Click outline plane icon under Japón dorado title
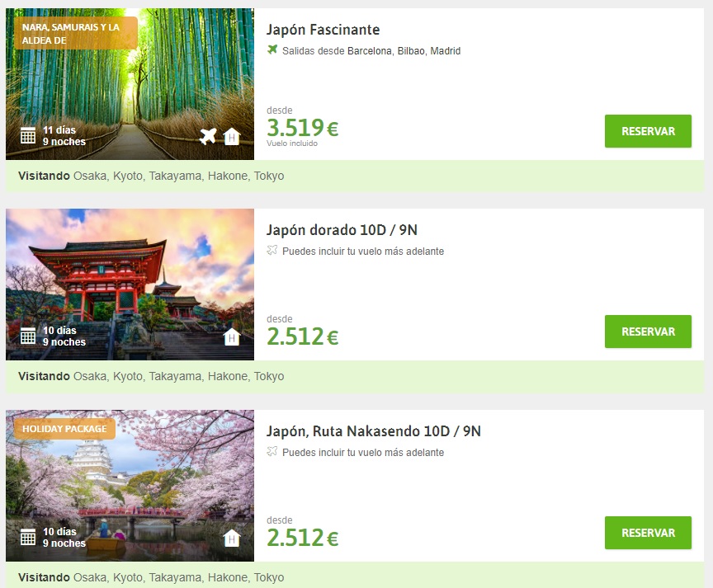Image resolution: width=713 pixels, height=588 pixels. [272, 250]
